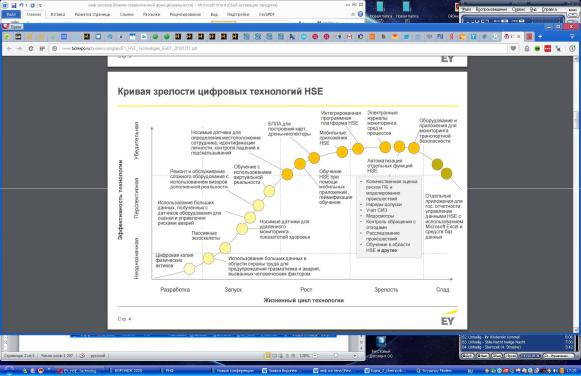Open the novaPDF tab in Word
Viewport: 581px width, 376px height.
(x=267, y=14)
